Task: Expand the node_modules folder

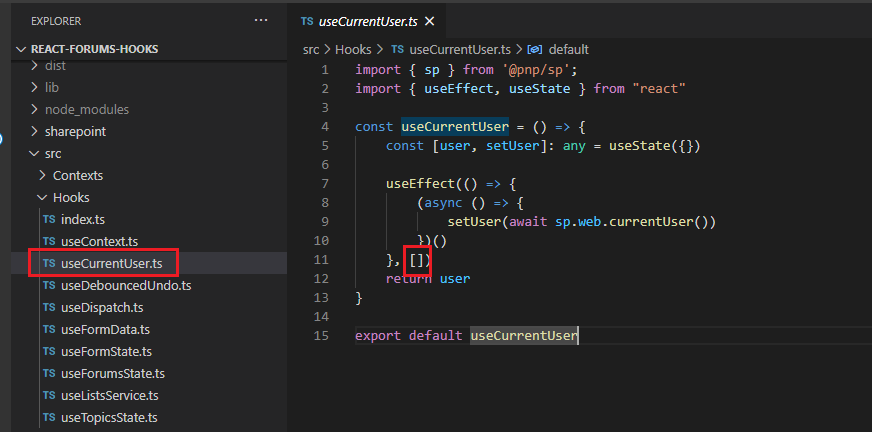Action: [86, 109]
